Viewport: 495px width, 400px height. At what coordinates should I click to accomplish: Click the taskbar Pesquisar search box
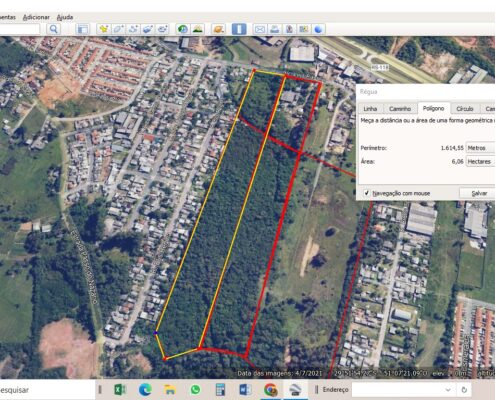tap(47, 390)
